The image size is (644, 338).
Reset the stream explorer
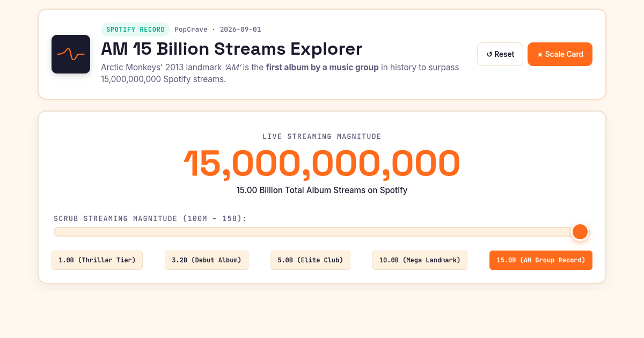pyautogui.click(x=500, y=54)
